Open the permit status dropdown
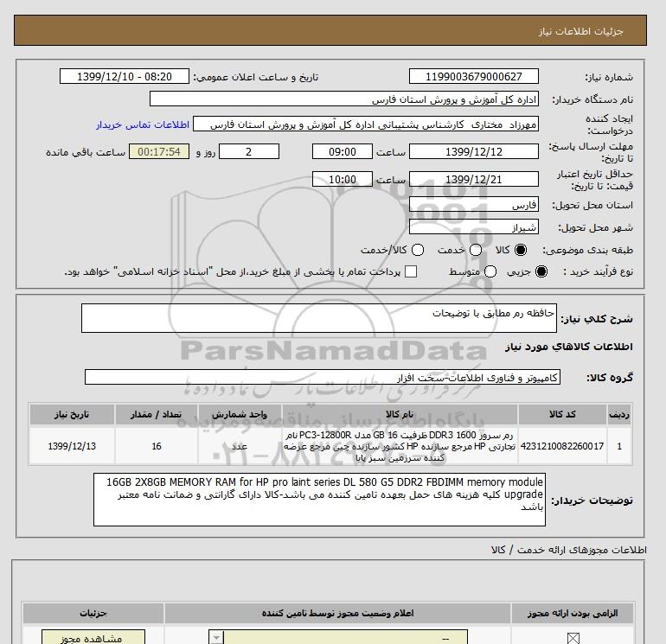The width and height of the screenshot is (666, 644). click(x=337, y=638)
